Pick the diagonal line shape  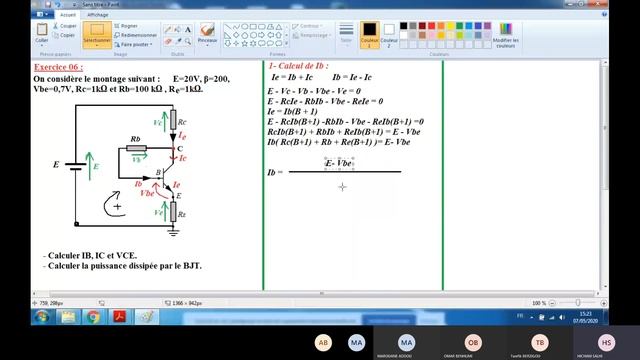pos(228,27)
